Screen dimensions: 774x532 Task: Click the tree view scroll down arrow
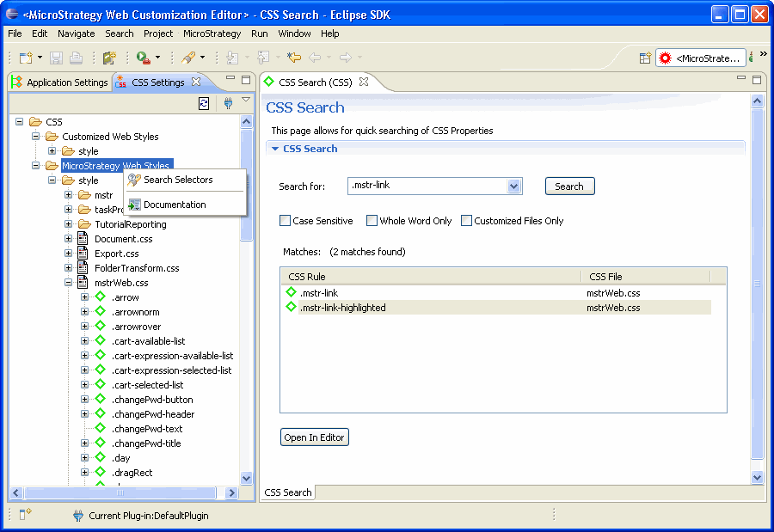246,478
